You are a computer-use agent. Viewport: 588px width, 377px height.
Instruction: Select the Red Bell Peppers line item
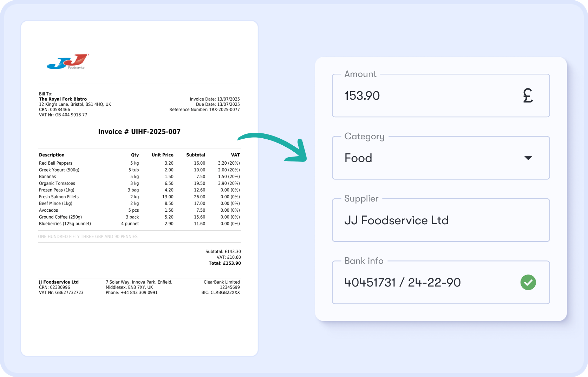[x=55, y=163]
